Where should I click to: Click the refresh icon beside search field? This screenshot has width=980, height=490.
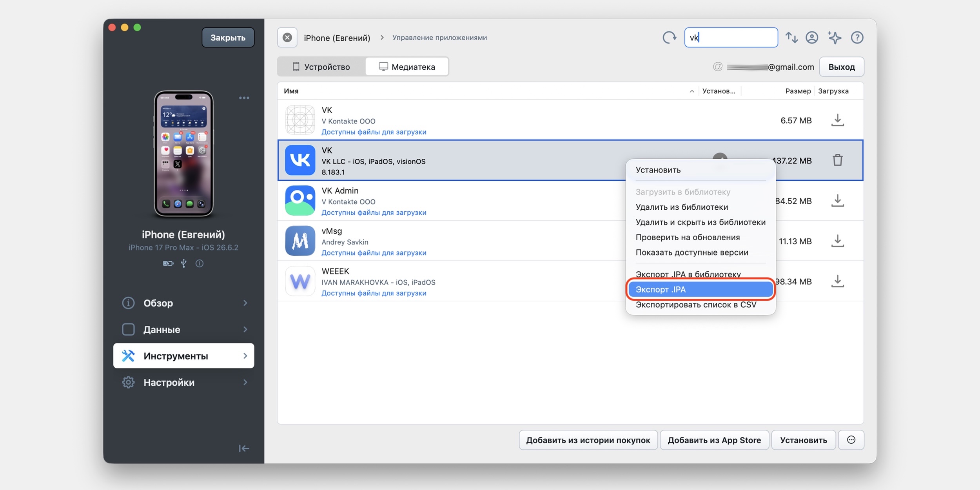669,38
